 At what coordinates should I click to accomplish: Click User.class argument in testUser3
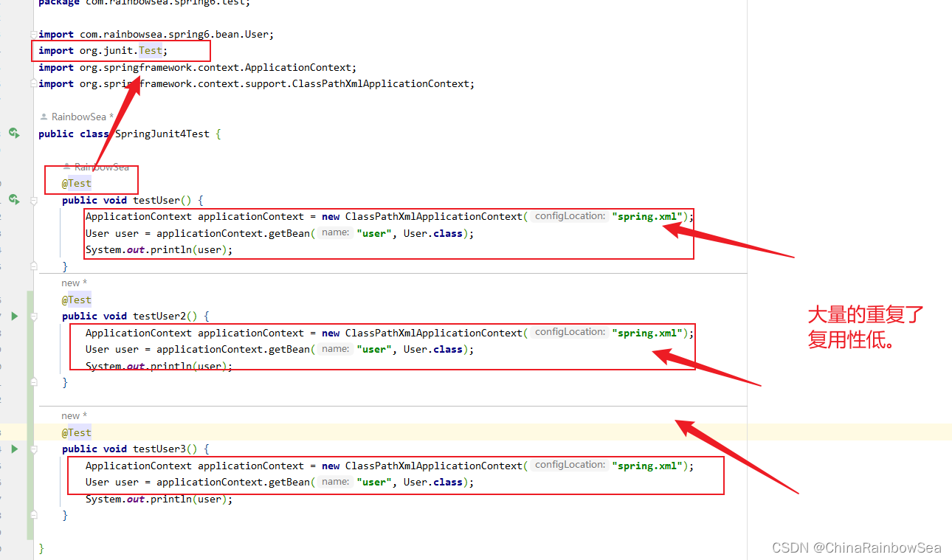[433, 482]
